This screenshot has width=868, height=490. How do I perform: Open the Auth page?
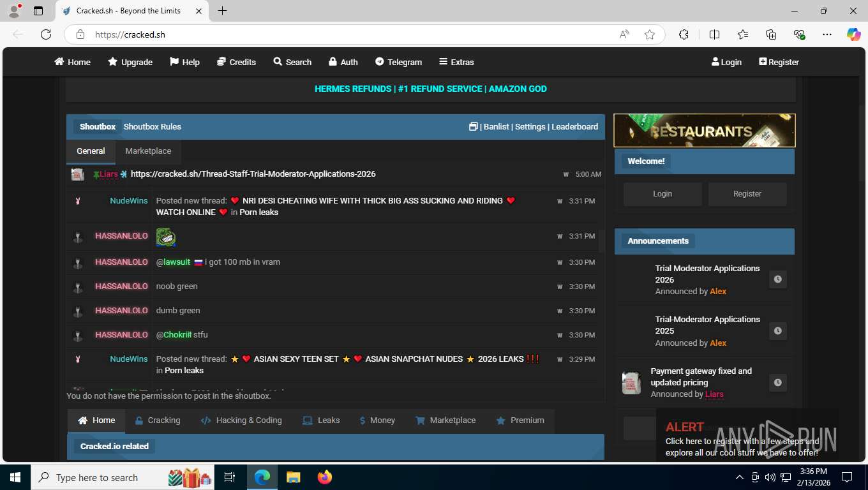tap(343, 62)
